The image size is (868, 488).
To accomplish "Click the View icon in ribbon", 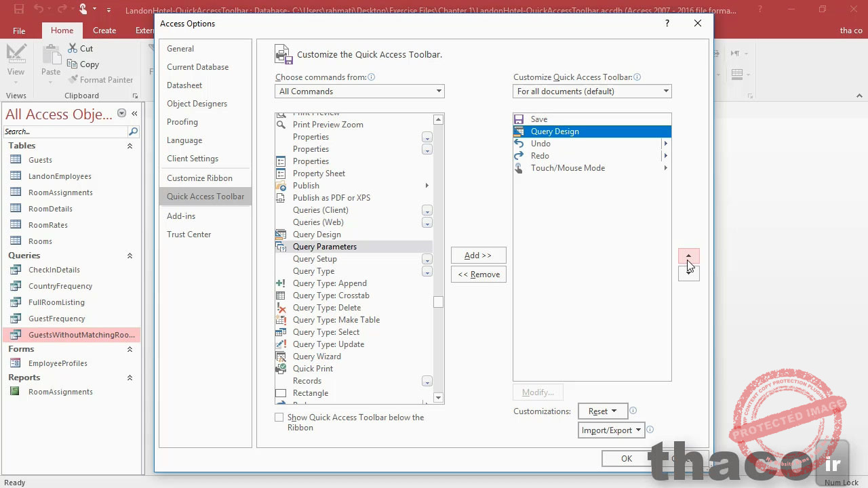I will pyautogui.click(x=16, y=54).
